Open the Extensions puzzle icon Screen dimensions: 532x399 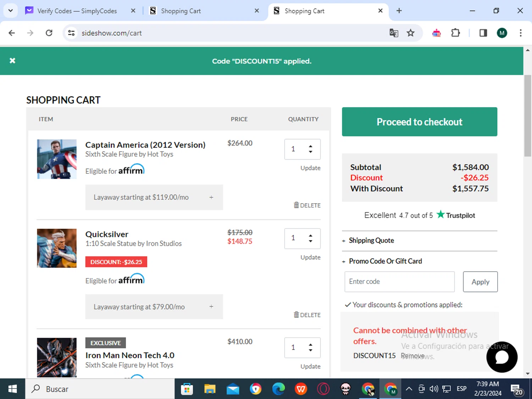tap(455, 33)
